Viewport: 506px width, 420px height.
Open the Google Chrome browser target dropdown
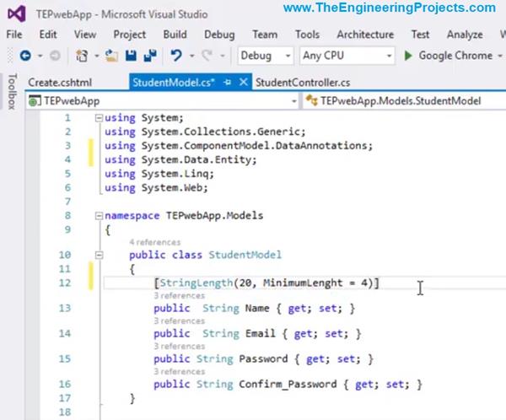point(500,56)
